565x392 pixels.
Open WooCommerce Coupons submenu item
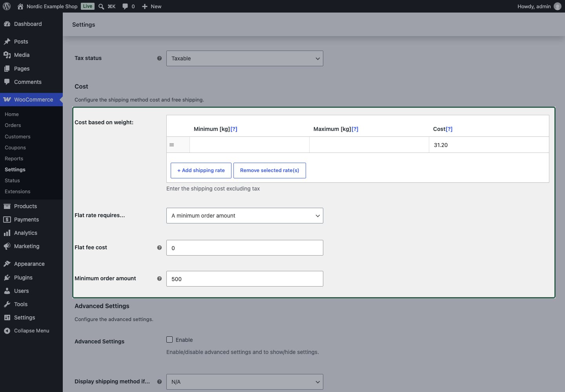[15, 148]
